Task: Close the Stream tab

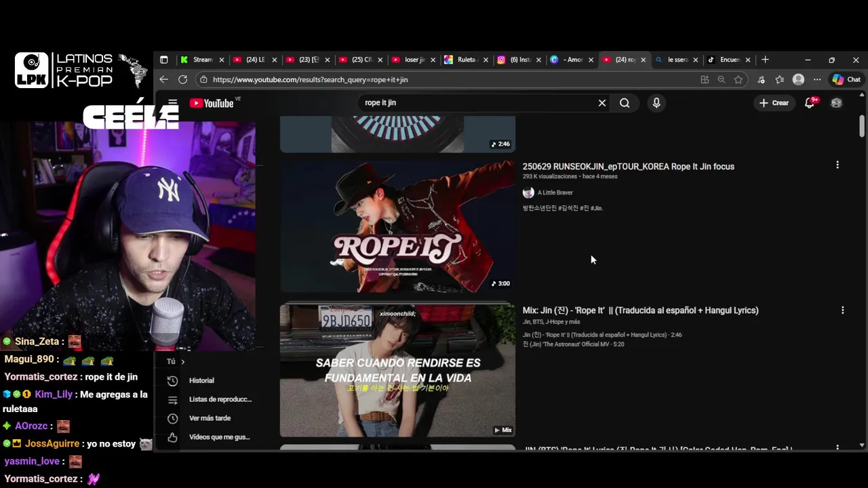Action: click(x=221, y=60)
